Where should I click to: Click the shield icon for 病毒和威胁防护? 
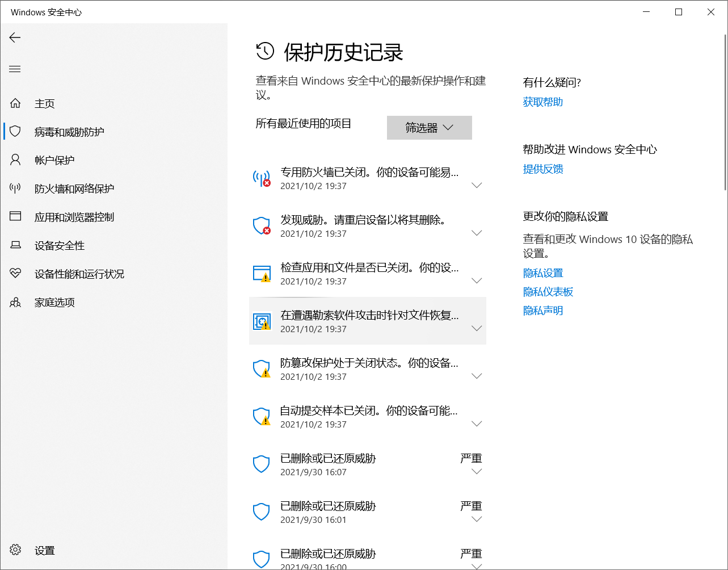coord(15,132)
